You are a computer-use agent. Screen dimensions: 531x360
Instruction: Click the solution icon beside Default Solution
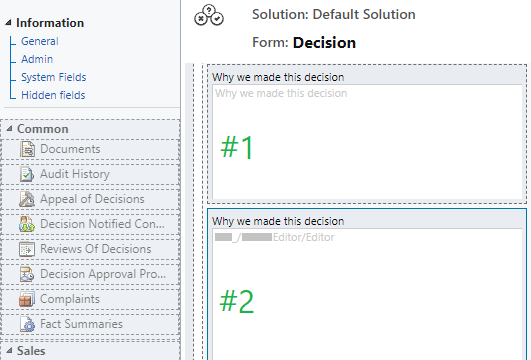(x=209, y=16)
